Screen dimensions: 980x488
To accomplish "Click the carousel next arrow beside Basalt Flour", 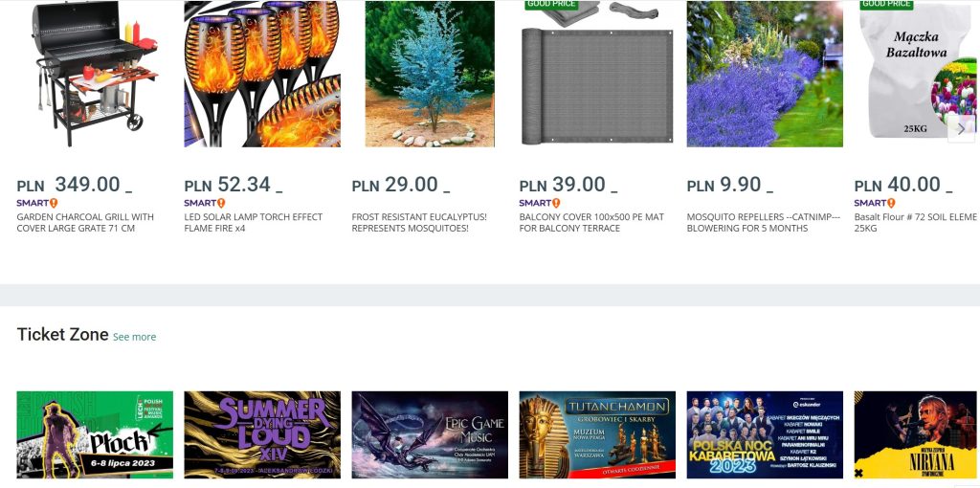I will point(961,129).
